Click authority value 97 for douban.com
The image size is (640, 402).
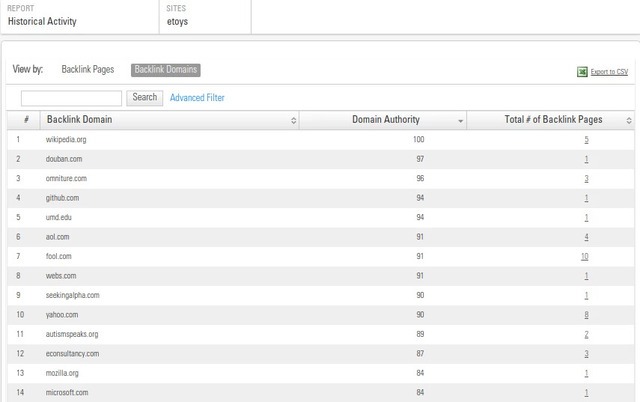click(420, 159)
